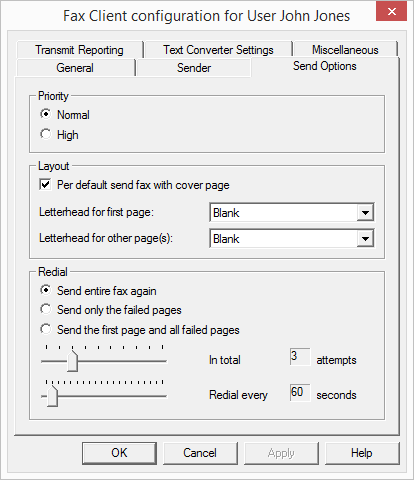
Task: Click the redial interval slider thumb
Action: coord(52,396)
